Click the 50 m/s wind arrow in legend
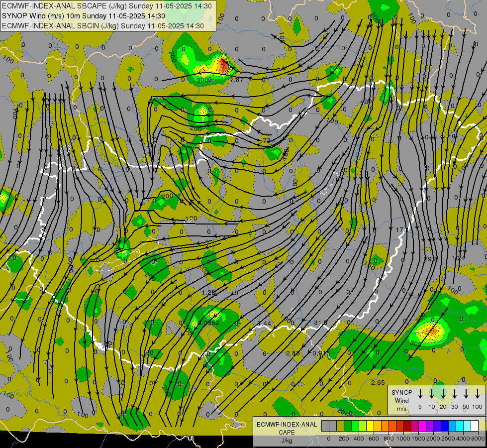This screenshot has width=487, height=448. [466, 394]
